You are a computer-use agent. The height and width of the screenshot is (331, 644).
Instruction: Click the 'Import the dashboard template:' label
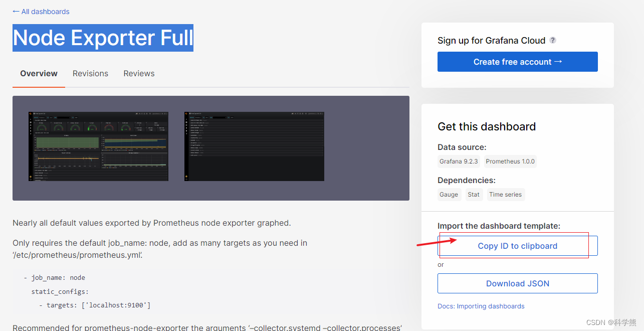(x=499, y=226)
